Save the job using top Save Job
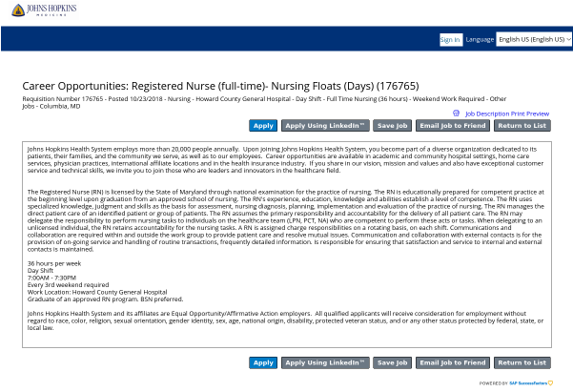This screenshot has width=573, height=392. point(392,126)
